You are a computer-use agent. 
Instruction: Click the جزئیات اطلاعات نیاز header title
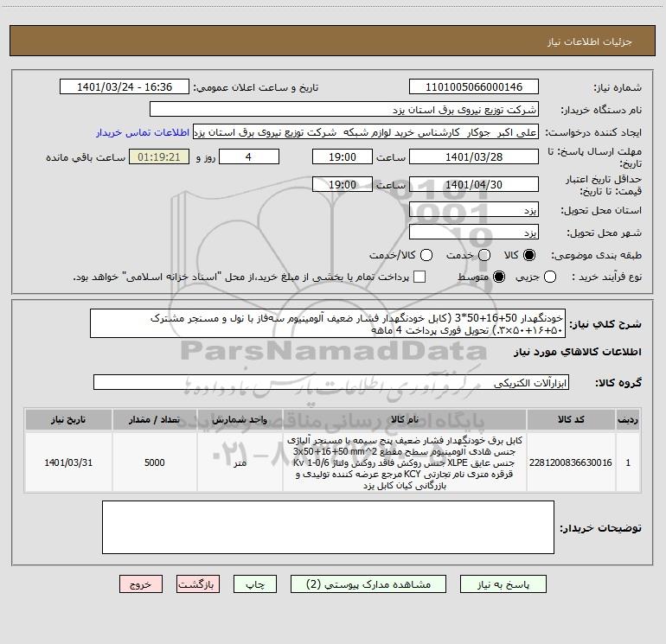[589, 41]
